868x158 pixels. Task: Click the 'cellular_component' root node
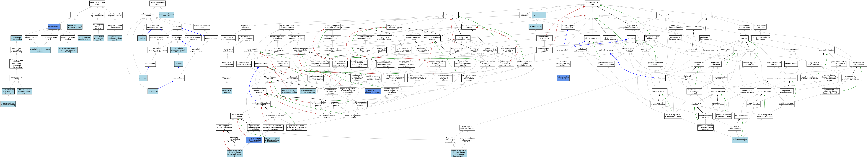[x=157, y=3]
